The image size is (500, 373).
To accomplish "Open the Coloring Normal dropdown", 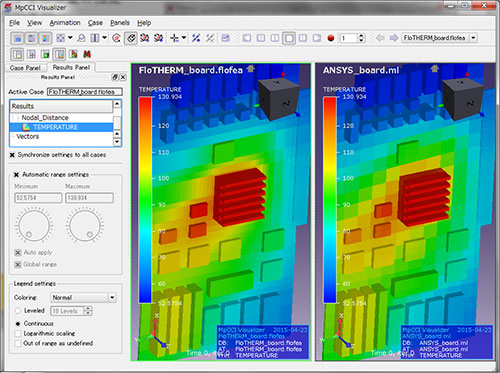I will [84, 297].
